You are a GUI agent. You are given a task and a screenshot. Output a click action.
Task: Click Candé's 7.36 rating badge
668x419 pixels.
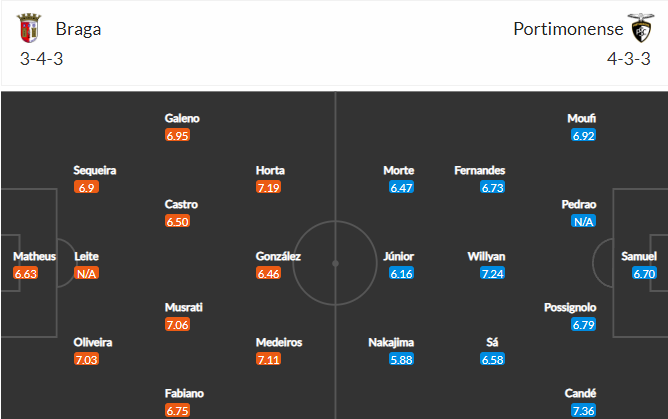pyautogui.click(x=583, y=411)
